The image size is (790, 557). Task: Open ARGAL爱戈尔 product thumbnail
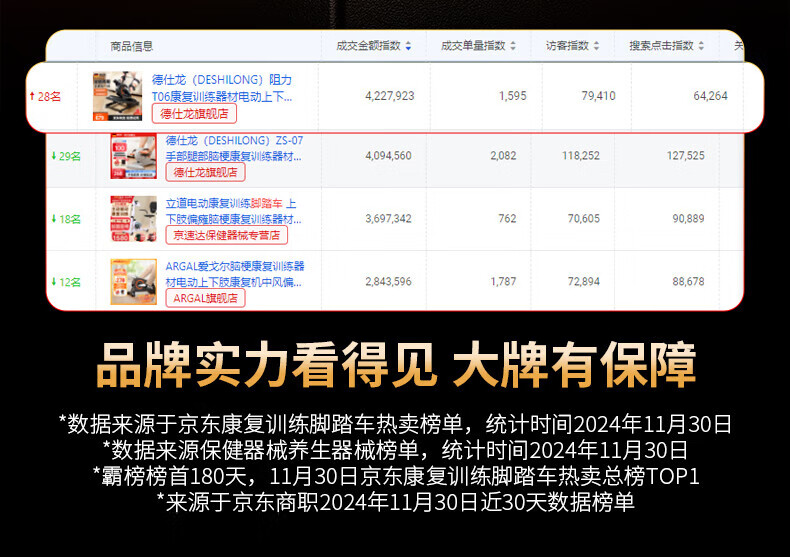pos(132,281)
